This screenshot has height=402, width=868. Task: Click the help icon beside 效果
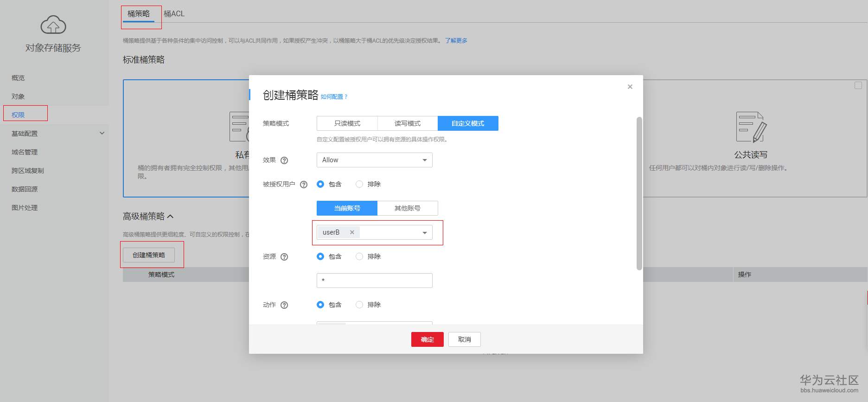click(284, 160)
